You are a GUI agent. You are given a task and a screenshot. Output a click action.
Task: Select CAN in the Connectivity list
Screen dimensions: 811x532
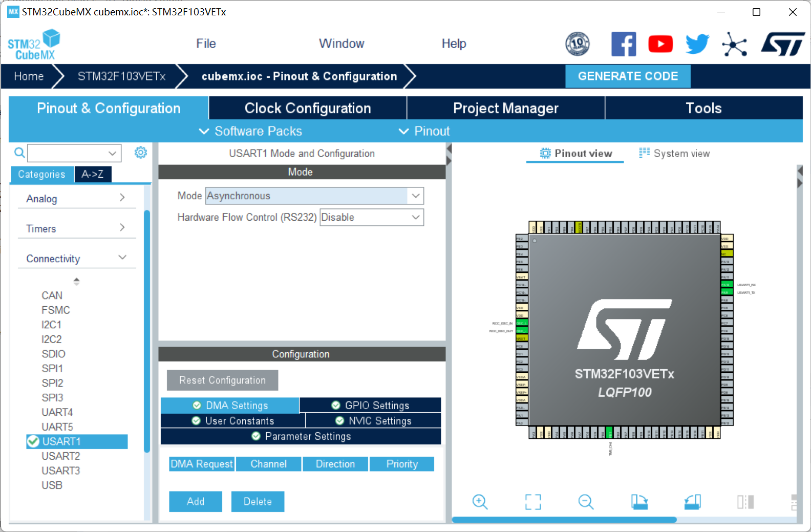point(52,295)
